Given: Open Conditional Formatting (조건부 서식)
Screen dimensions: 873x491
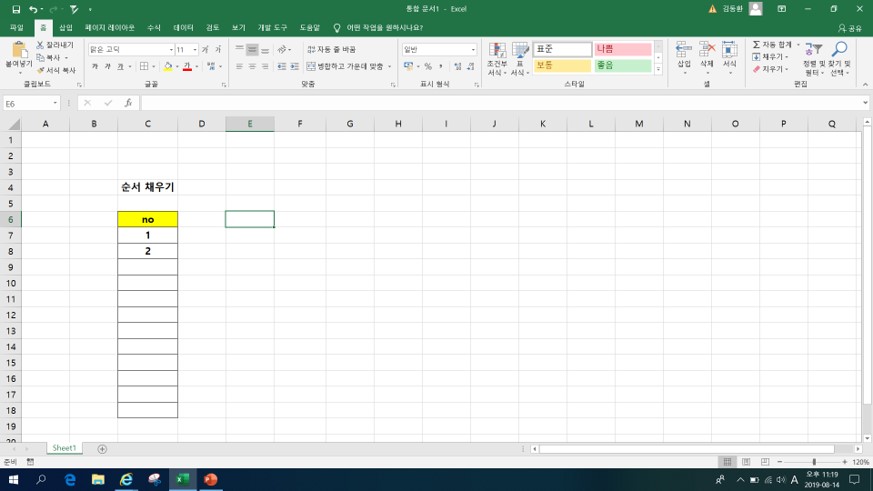Looking at the screenshot, I should click(x=497, y=58).
